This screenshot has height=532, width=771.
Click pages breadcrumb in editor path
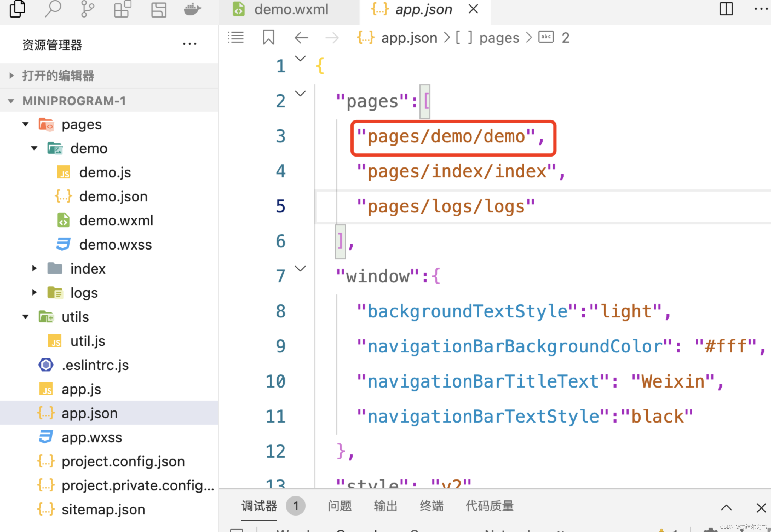(499, 38)
